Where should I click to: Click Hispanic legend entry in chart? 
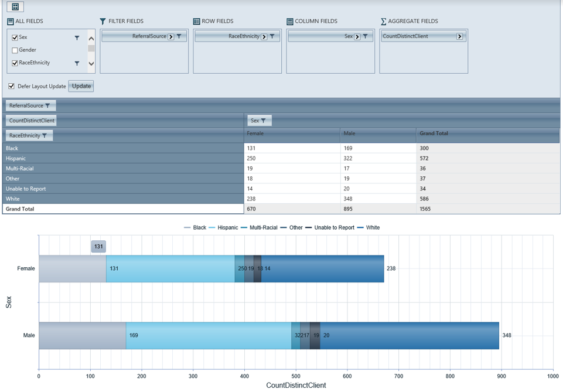tap(223, 227)
